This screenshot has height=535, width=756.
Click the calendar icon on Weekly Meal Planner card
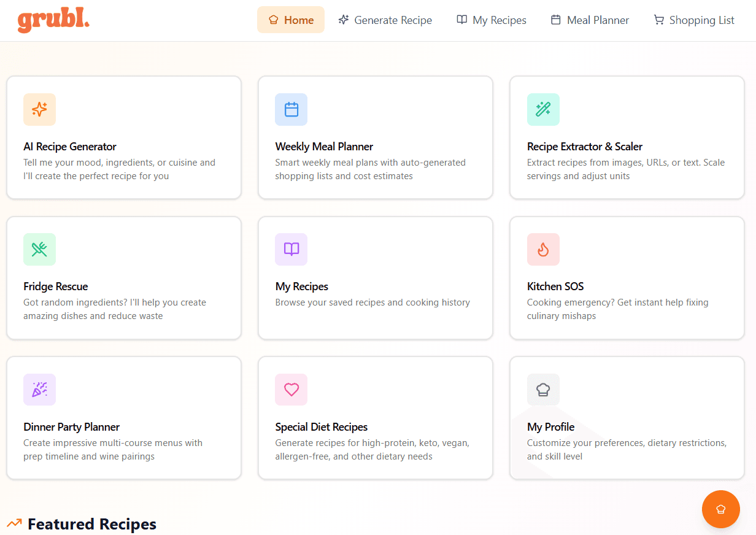[x=291, y=109]
